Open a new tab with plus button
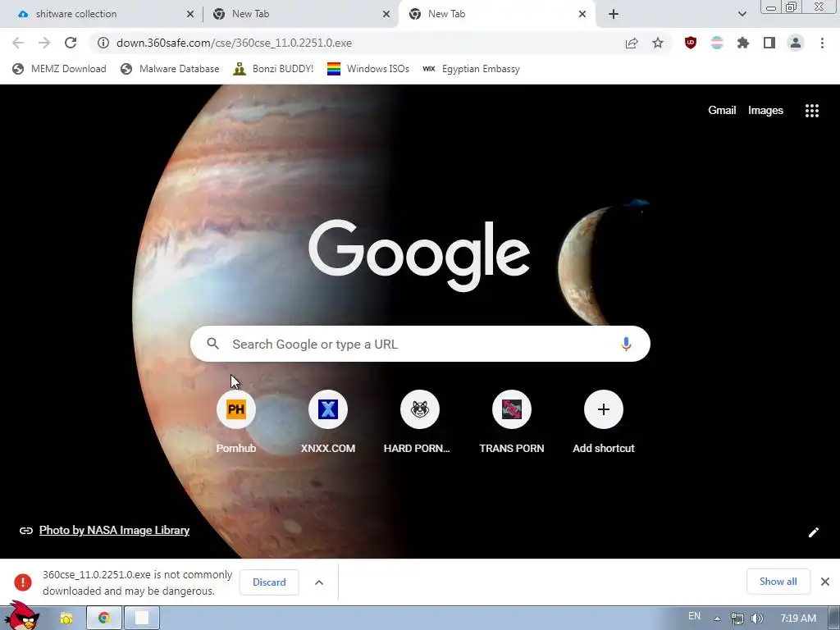 [x=614, y=14]
